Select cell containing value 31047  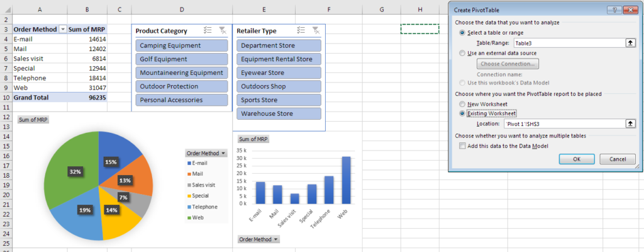tap(87, 88)
